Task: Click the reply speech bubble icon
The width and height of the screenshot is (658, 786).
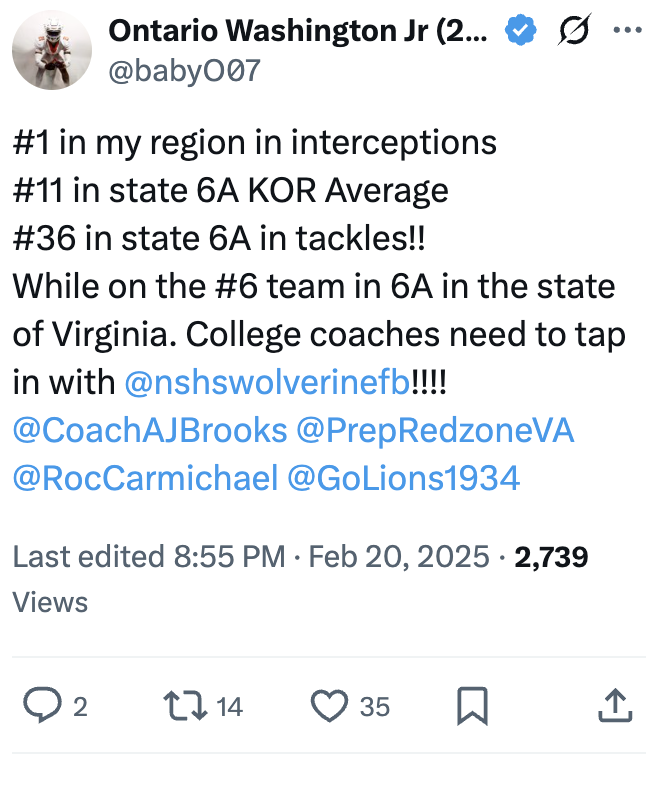Action: [41, 707]
